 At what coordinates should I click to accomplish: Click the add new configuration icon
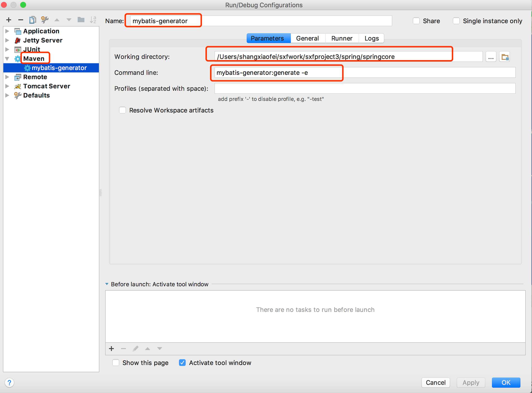(9, 20)
